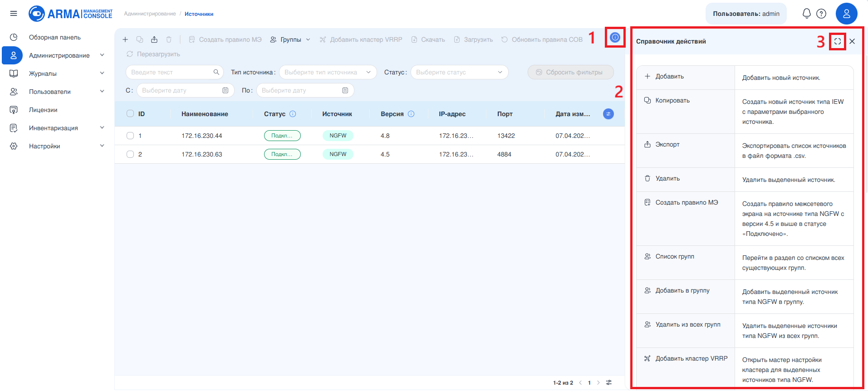The width and height of the screenshot is (868, 391).
Task: Click the plus add source icon
Action: pos(125,39)
